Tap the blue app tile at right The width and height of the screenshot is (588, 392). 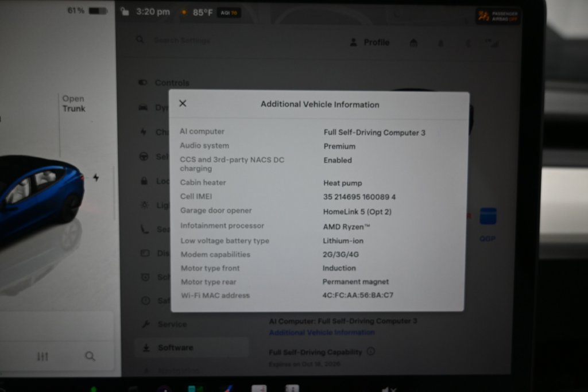click(488, 216)
